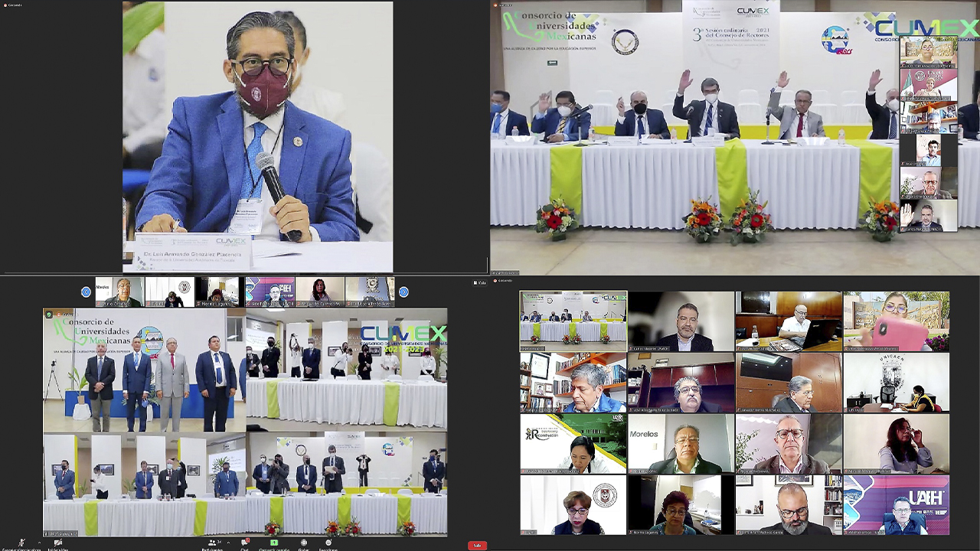Viewport: 980px width, 551px height.
Task: Open the Chat icon with notification badge
Action: click(x=245, y=543)
